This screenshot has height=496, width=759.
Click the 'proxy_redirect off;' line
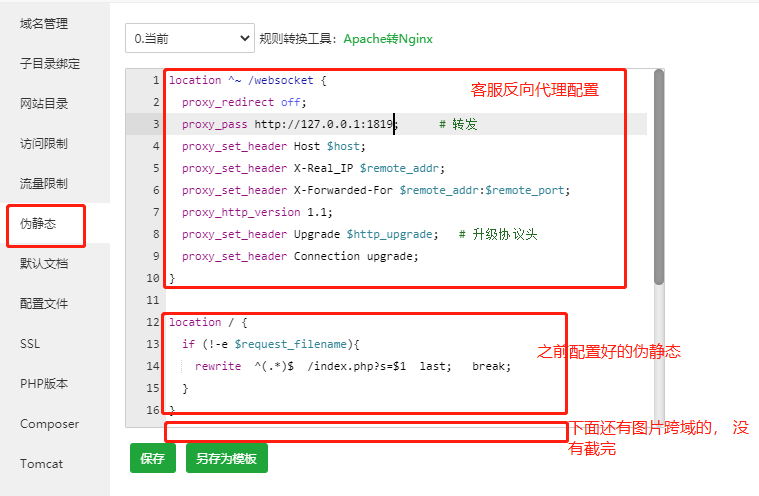[244, 102]
